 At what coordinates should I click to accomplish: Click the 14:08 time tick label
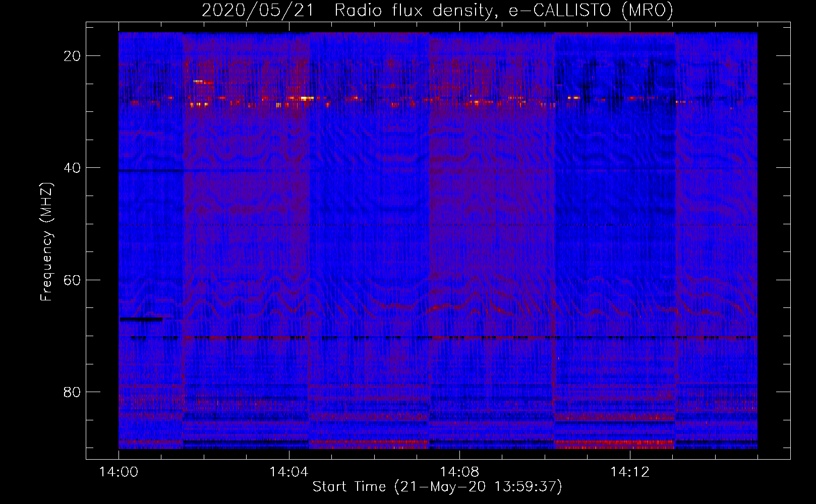459,472
